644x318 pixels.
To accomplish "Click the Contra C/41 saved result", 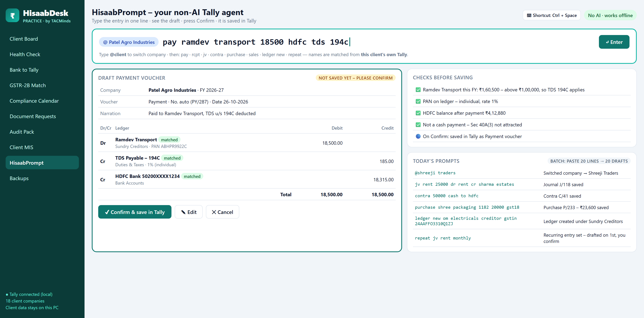I will click(x=562, y=196).
